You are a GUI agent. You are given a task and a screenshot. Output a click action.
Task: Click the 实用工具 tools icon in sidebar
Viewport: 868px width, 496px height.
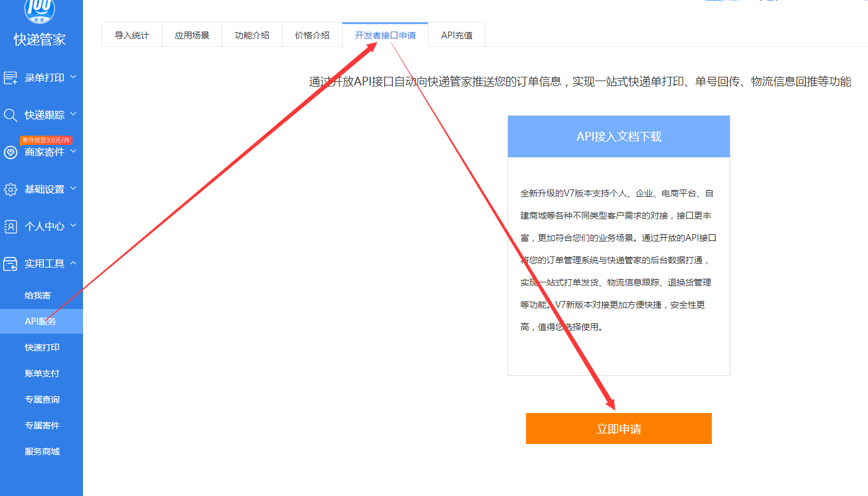(x=11, y=263)
